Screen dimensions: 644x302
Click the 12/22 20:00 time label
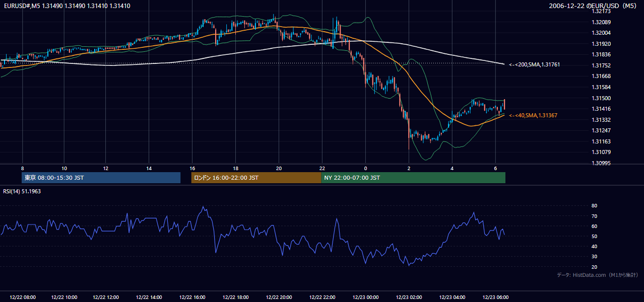[279, 297]
